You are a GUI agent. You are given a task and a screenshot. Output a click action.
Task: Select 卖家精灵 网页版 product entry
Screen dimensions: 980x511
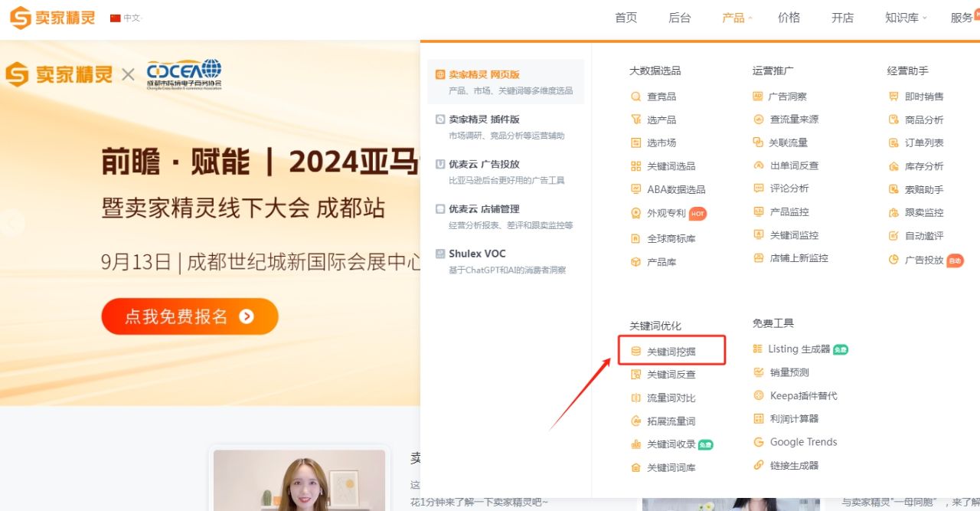pyautogui.click(x=505, y=82)
